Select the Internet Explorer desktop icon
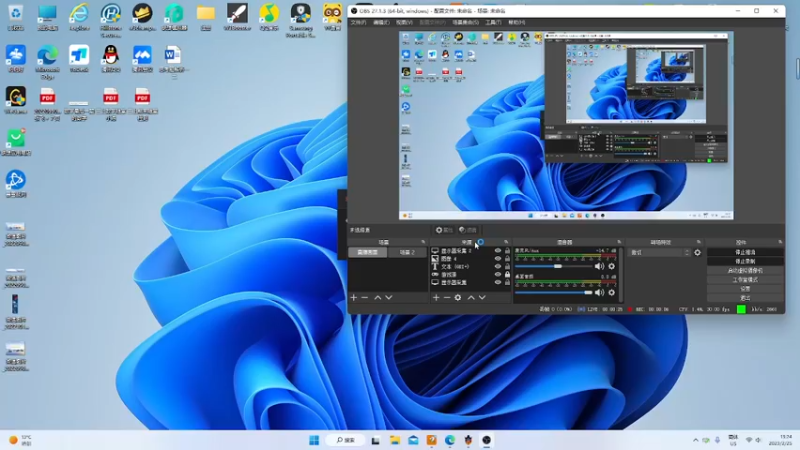 [x=79, y=17]
